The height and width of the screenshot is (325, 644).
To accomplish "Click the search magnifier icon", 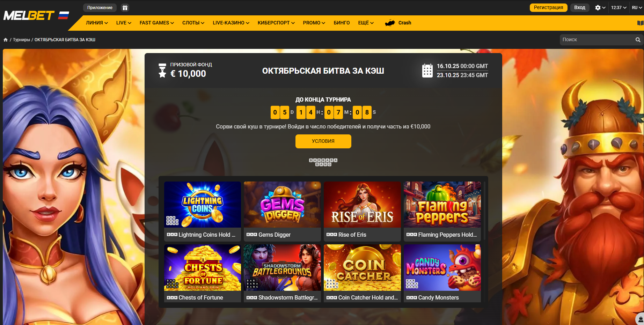I will (x=638, y=40).
